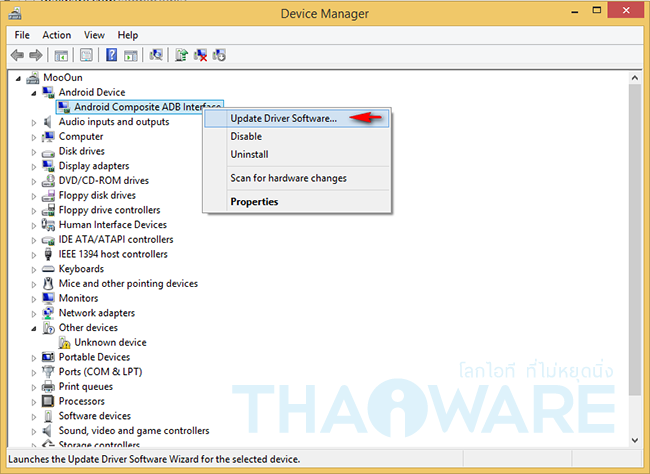Collapse the Other devices category
Image resolution: width=650 pixels, height=474 pixels.
[x=34, y=328]
